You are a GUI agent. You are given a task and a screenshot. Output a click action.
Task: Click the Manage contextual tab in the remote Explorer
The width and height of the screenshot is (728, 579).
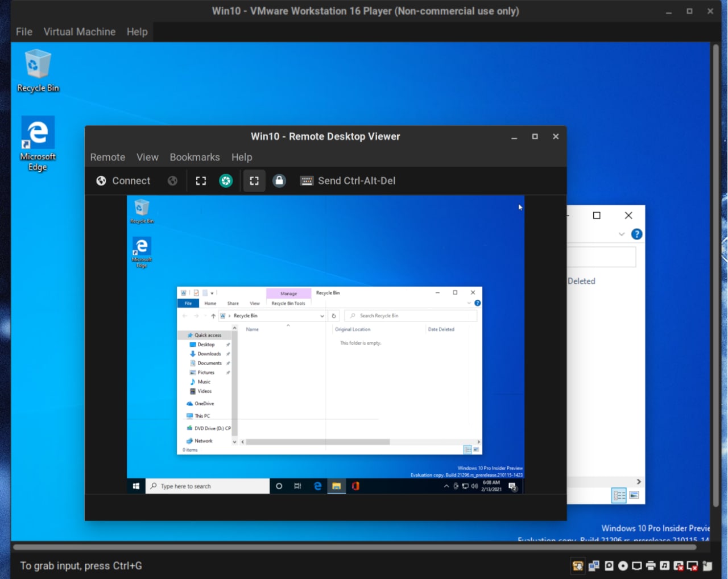[x=289, y=293]
